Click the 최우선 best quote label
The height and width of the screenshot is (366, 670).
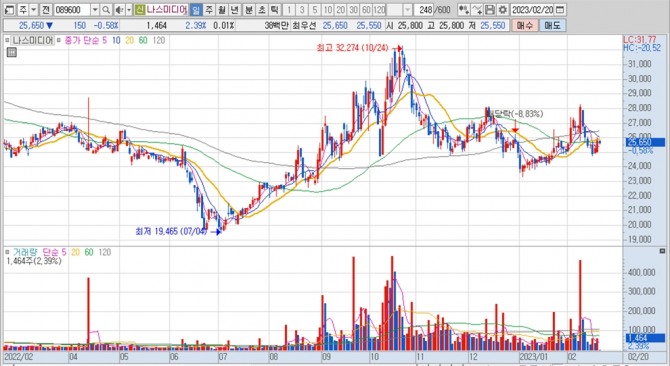(304, 26)
